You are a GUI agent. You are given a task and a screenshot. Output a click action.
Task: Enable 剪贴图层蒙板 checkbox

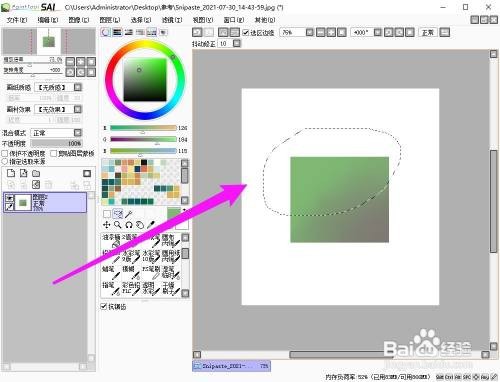[53, 153]
